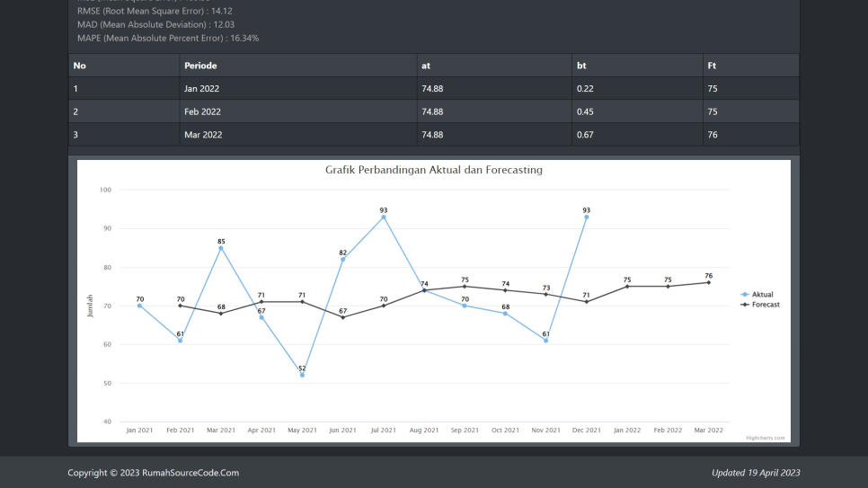The width and height of the screenshot is (868, 488).
Task: Select the Forecast point for Jan 2022
Action: pos(627,286)
